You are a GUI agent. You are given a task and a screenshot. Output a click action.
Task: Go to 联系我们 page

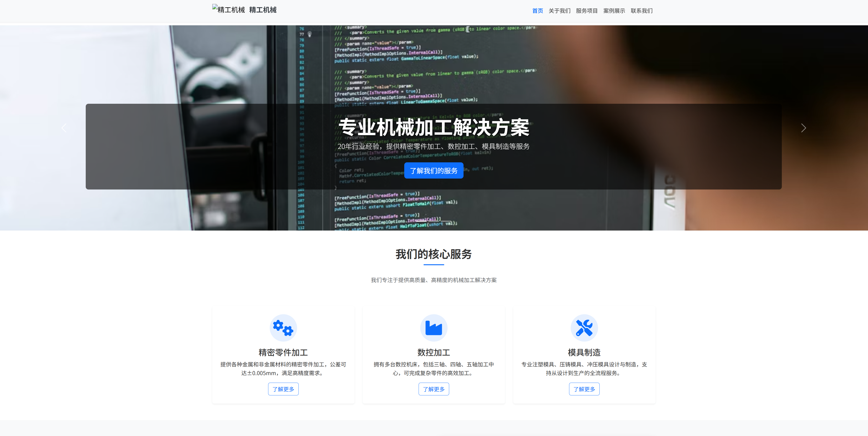(x=642, y=11)
